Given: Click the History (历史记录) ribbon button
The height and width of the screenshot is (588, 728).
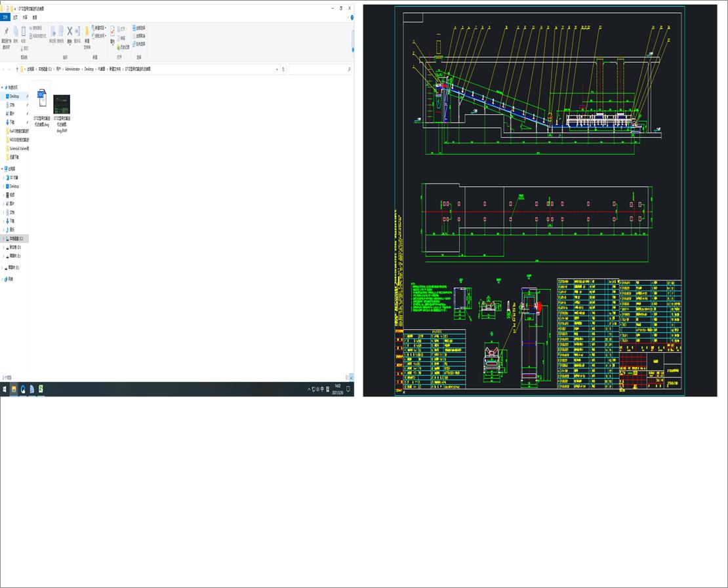Looking at the screenshot, I should click(123, 47).
